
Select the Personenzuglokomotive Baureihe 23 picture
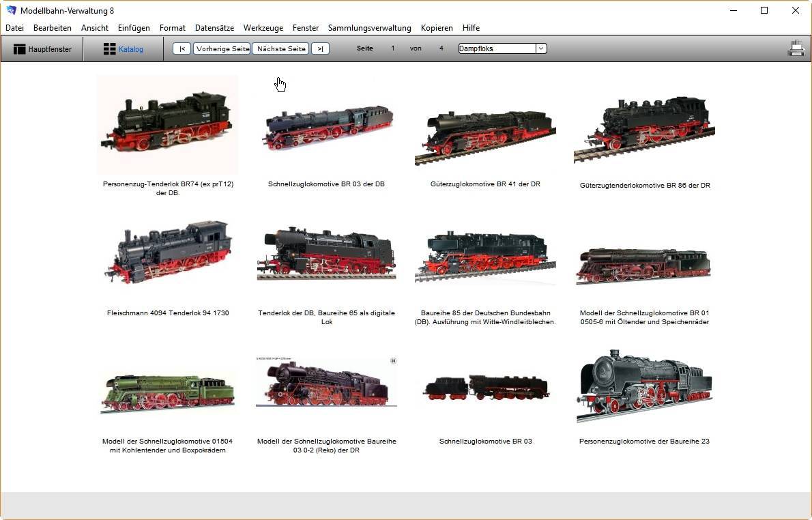(x=644, y=386)
